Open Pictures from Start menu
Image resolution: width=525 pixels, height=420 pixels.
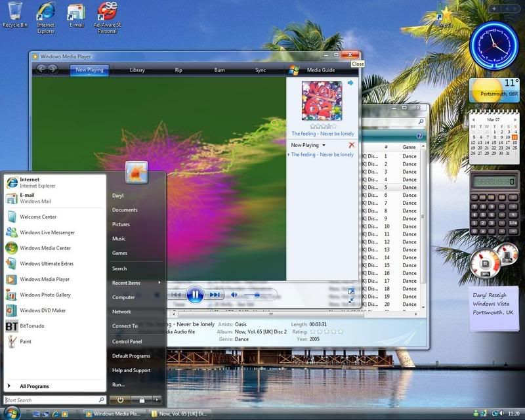(x=121, y=224)
